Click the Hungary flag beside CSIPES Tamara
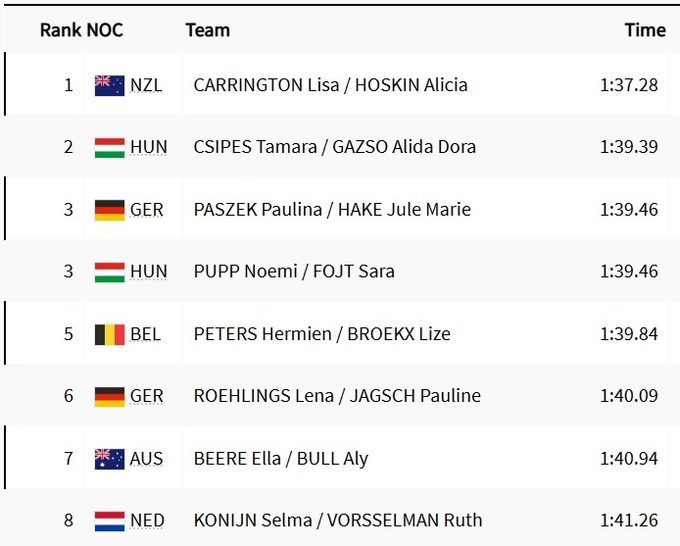Viewport: 680px width, 546px height. point(109,147)
